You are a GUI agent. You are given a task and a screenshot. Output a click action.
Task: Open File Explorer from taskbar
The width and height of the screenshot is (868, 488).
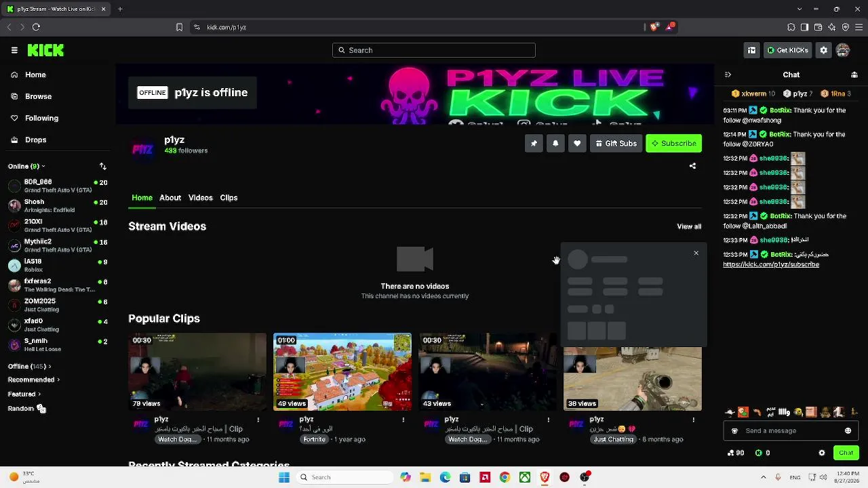pos(425,477)
